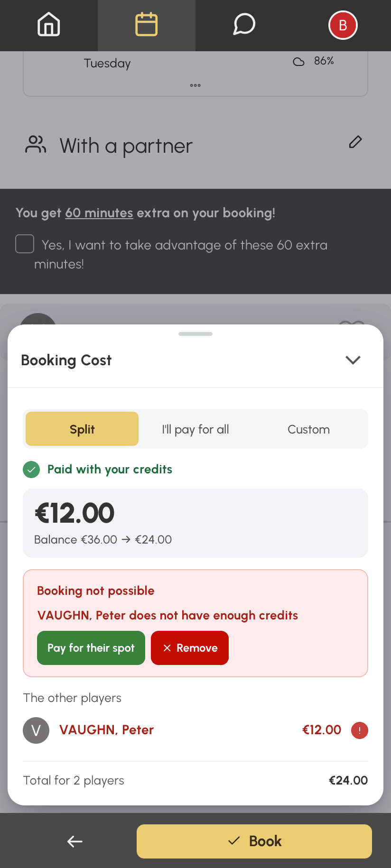391x868 pixels.
Task: Click Pay for their spot button
Action: pos(91,648)
